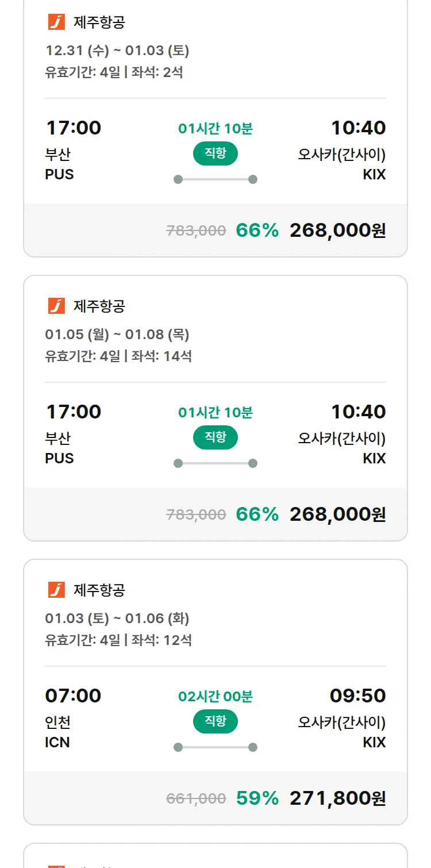431x868 pixels.
Task: Click the Jeju Air logo on the 01.03–01.06 card
Action: 56,590
